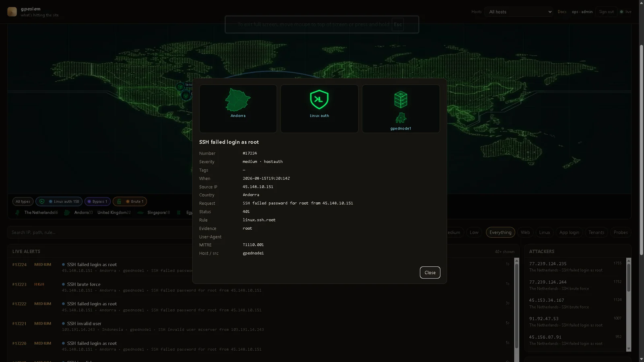Click the Singapore country shape icon

(140, 212)
